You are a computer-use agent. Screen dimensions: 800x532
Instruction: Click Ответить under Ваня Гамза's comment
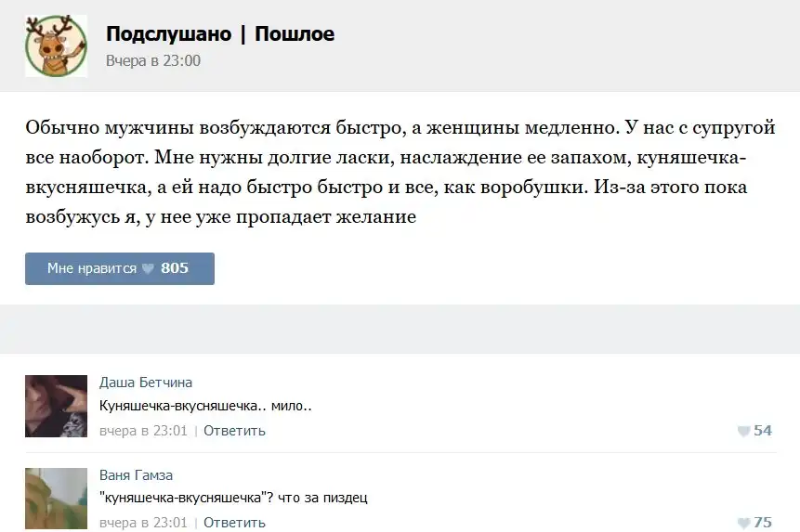point(234,523)
